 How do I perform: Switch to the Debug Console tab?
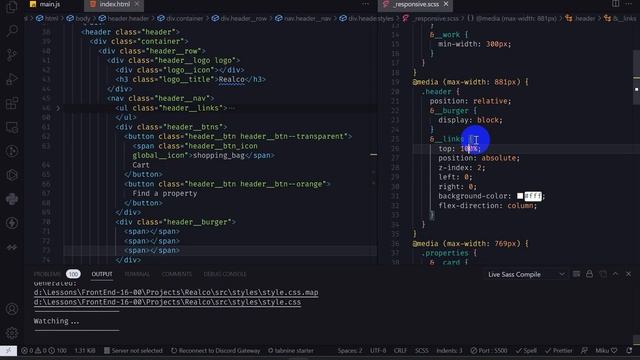(225, 274)
